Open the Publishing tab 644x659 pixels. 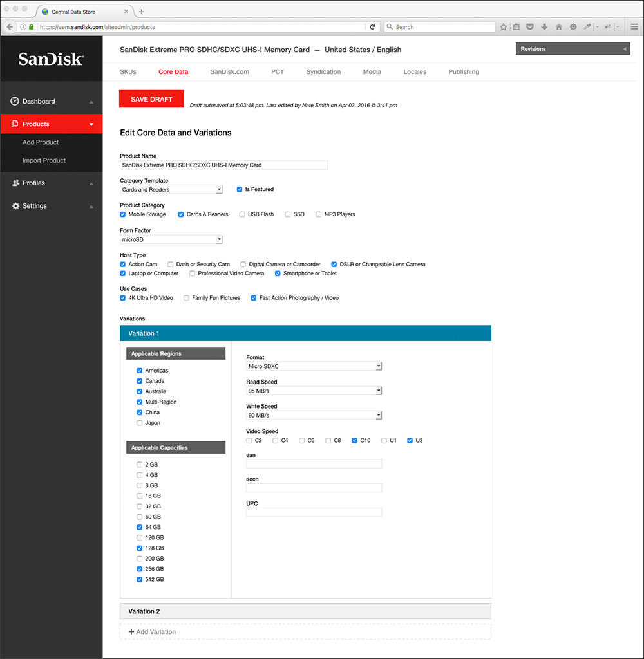464,72
